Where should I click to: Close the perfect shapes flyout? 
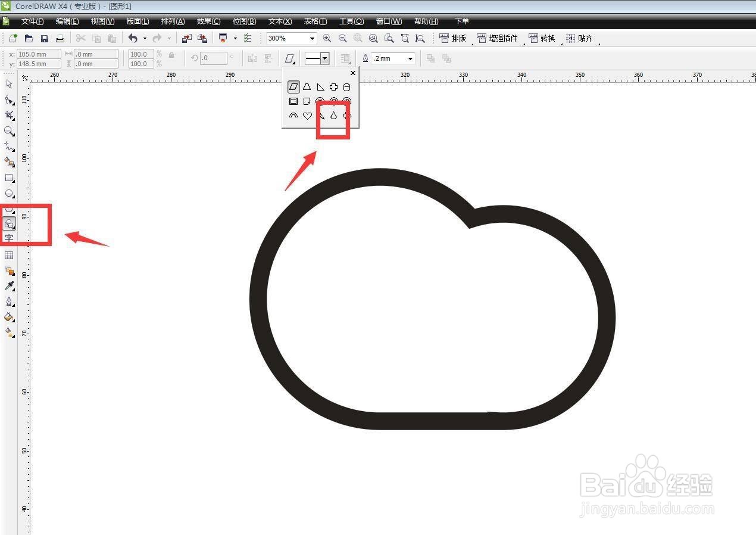pos(353,73)
